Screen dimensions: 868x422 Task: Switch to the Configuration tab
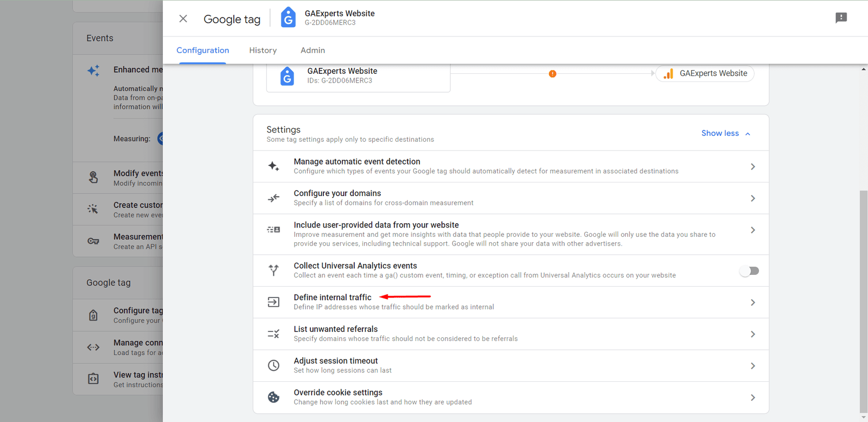pyautogui.click(x=202, y=51)
